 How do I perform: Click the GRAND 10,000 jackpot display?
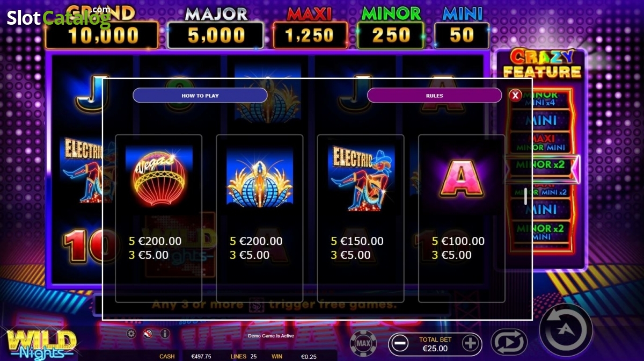(101, 28)
